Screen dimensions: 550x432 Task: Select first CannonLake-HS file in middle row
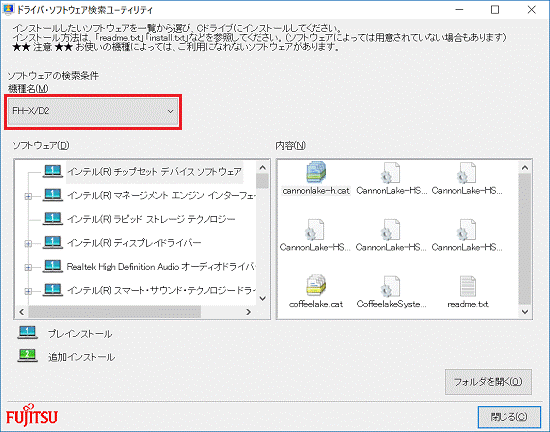[315, 235]
